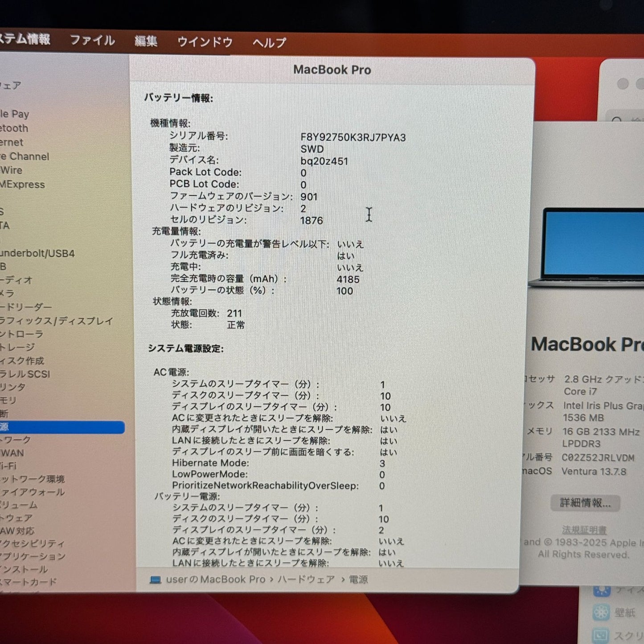This screenshot has height=644, width=644.
Task: Click MacBook Pro laptop image in About window
Action: pyautogui.click(x=587, y=247)
